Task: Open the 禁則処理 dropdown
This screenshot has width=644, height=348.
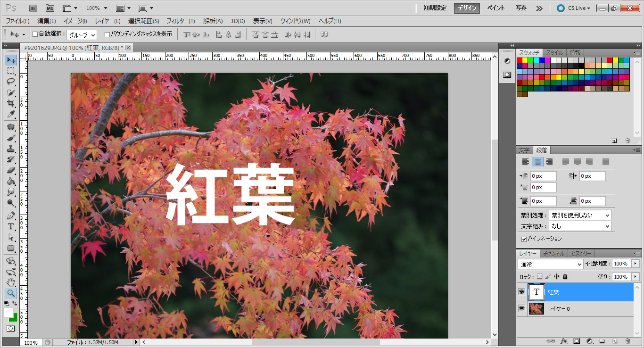Action: [580, 215]
